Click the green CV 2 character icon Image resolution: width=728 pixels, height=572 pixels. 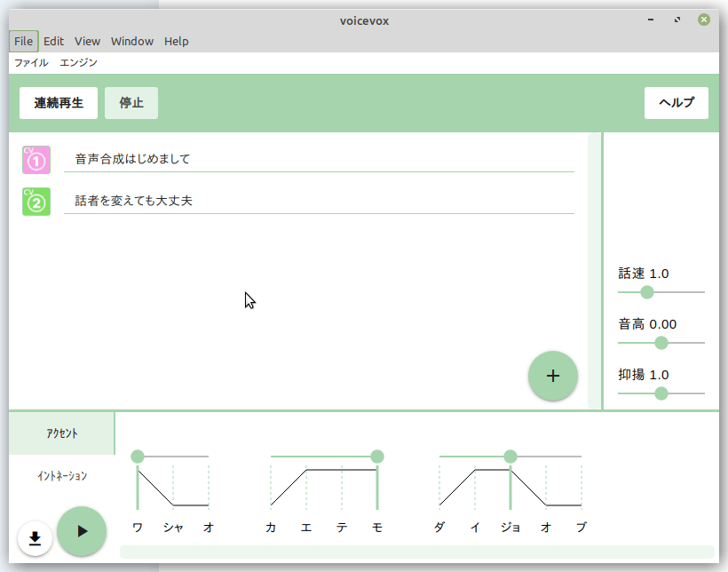36,202
